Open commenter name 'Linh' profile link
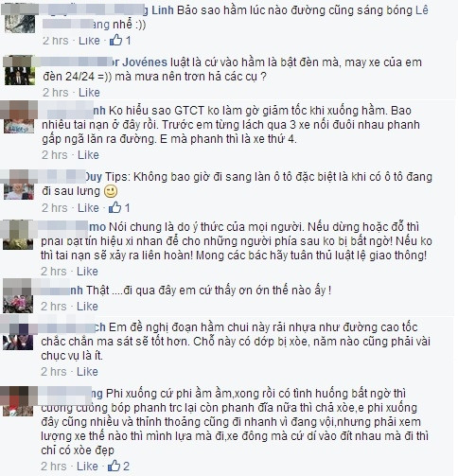 [x=163, y=10]
